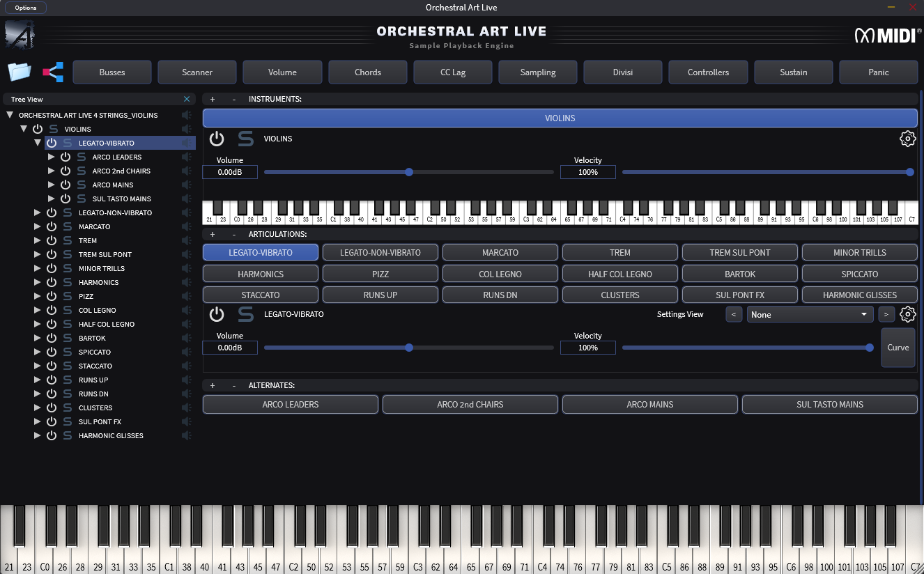Solo CLUSTERS in the tree view
The height and width of the screenshot is (574, 924).
click(x=68, y=408)
